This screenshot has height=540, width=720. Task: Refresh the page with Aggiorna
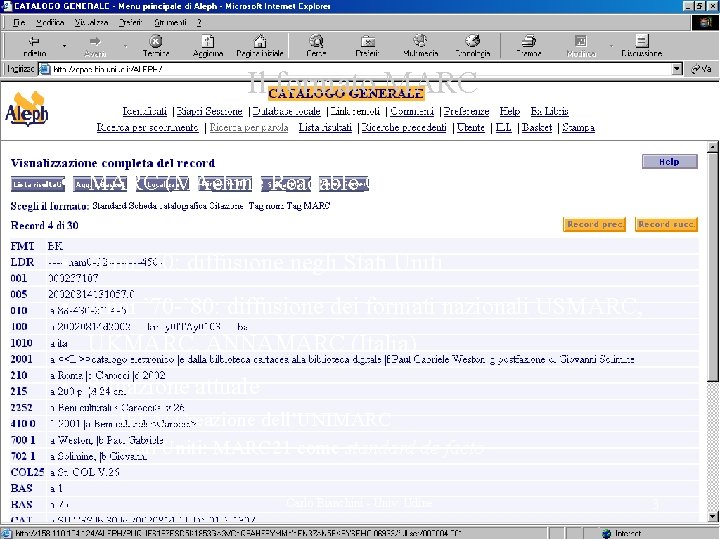tap(208, 45)
